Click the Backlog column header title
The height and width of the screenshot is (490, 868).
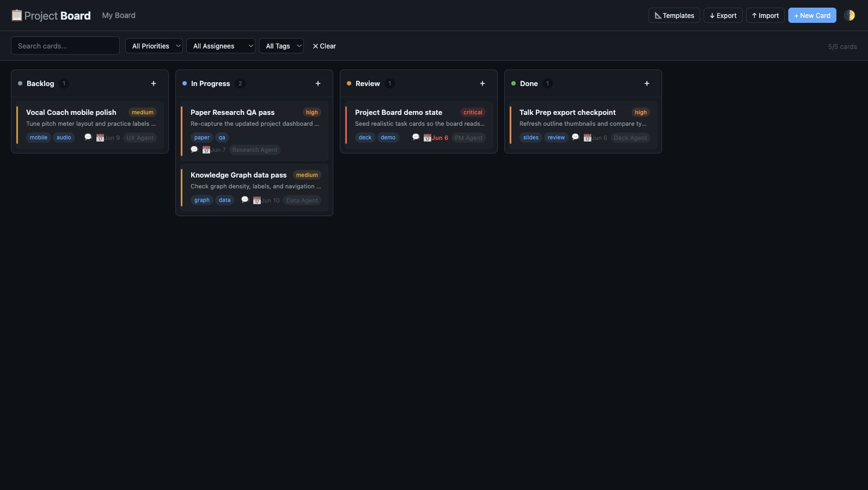point(40,83)
